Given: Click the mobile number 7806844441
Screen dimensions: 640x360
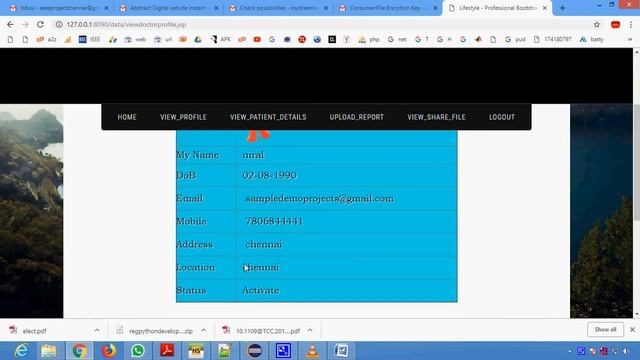Looking at the screenshot, I should (274, 221).
